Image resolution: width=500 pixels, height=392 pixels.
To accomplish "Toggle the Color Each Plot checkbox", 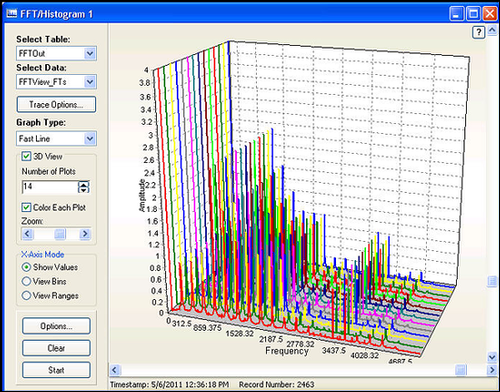I will 26,207.
